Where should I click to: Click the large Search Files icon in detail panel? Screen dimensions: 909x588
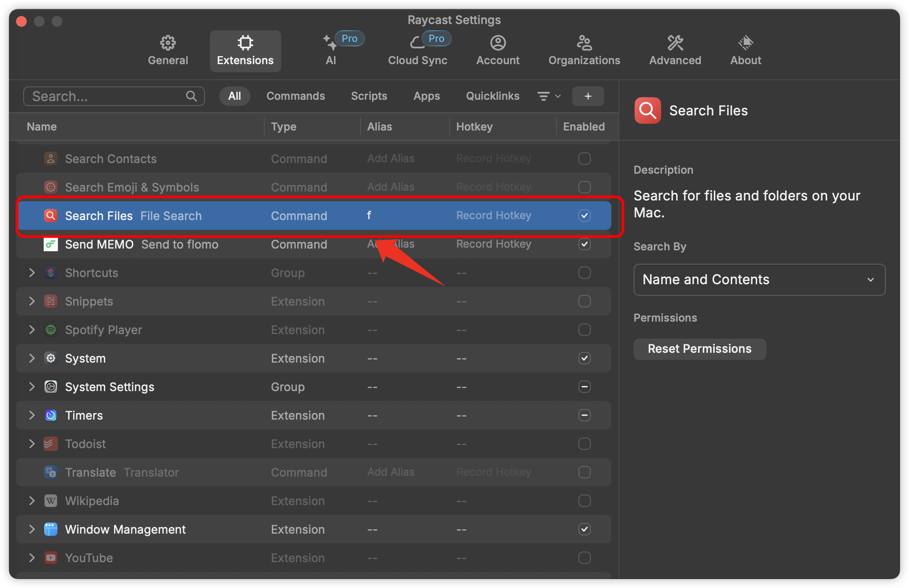tap(647, 110)
